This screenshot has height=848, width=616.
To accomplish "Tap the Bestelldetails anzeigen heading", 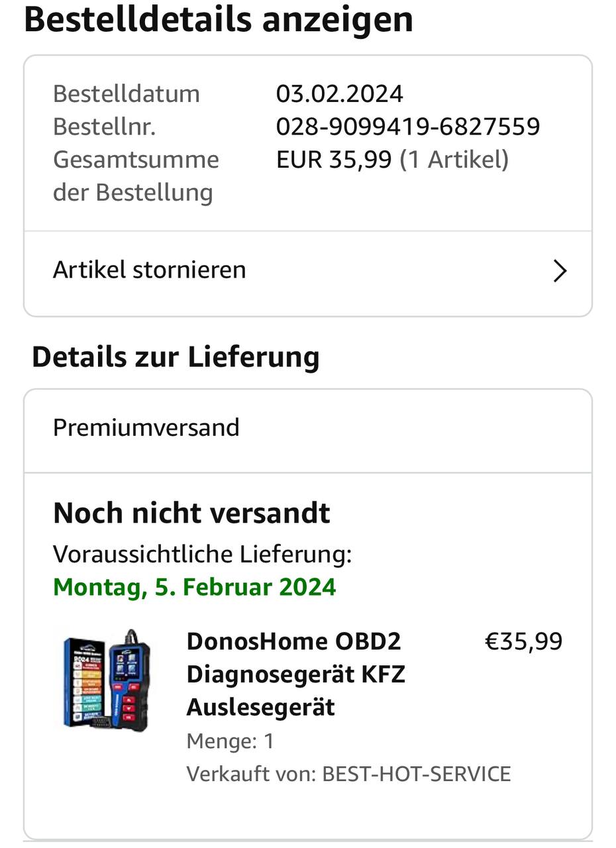I will click(x=219, y=20).
